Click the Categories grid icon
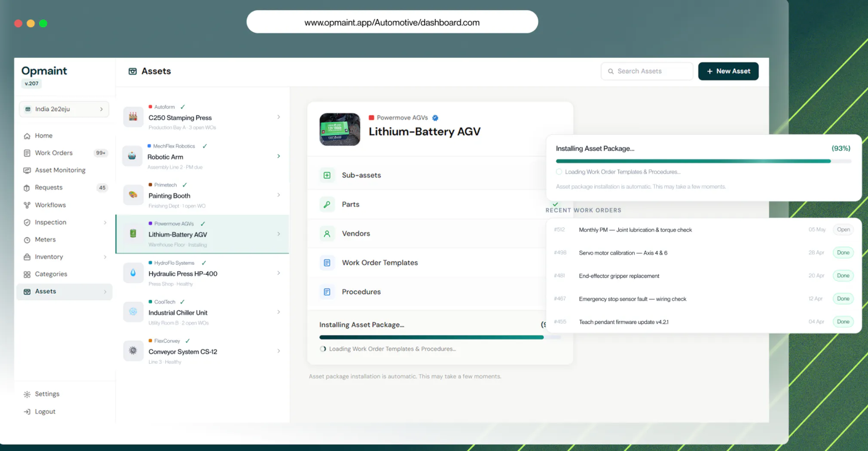The width and height of the screenshot is (868, 451). [27, 274]
